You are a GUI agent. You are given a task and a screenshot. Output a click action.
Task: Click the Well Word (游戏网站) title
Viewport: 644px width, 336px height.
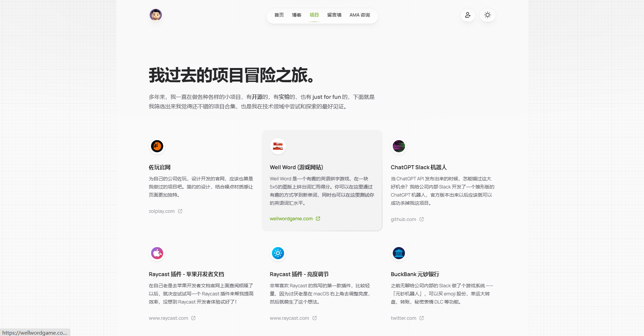[x=296, y=167]
